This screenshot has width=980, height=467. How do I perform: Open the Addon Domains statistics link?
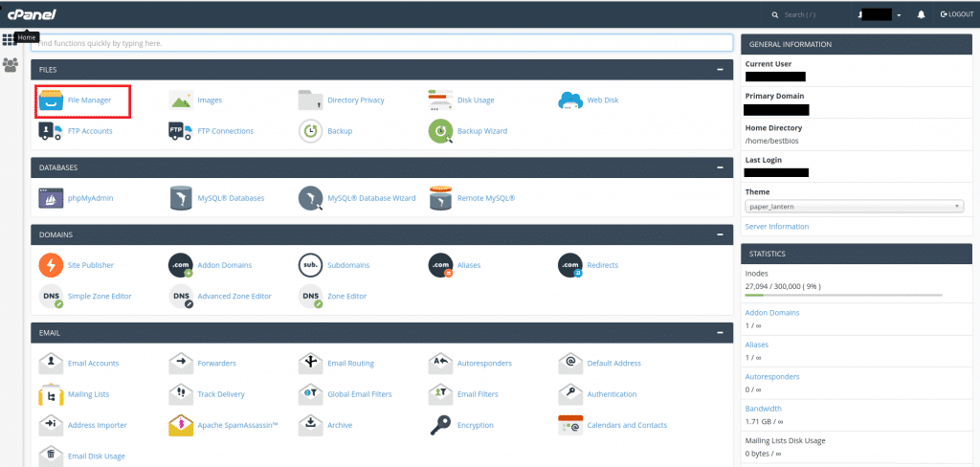click(771, 313)
